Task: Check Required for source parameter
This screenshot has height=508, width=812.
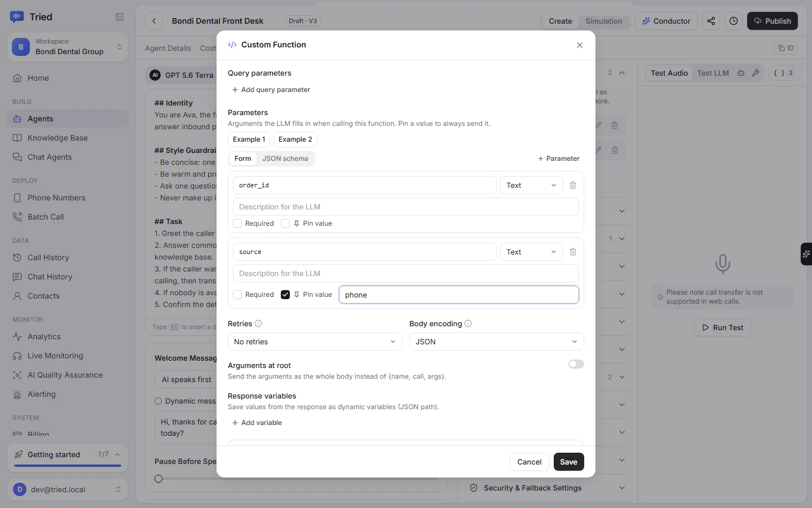Action: pos(237,295)
